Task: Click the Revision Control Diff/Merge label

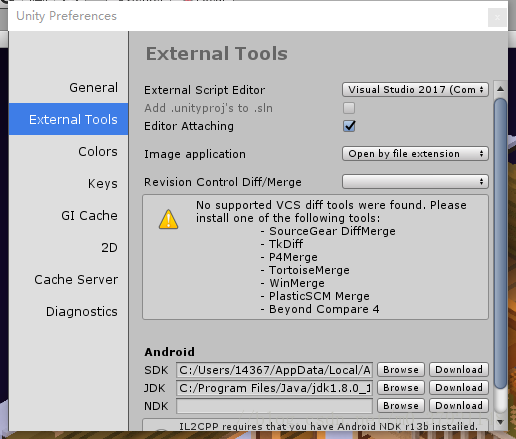Action: tap(223, 182)
